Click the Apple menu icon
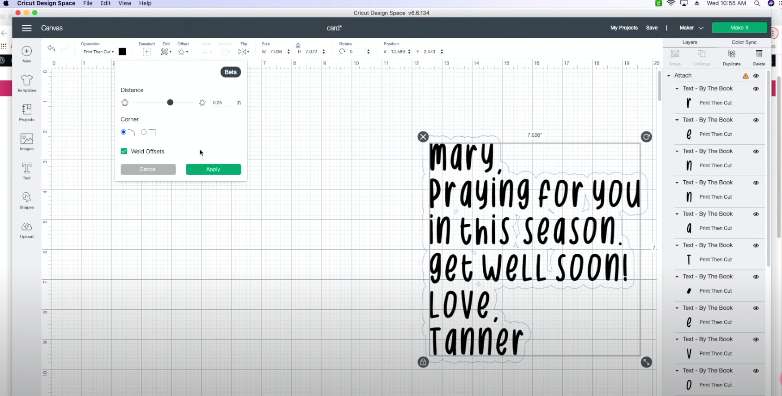 6,3
